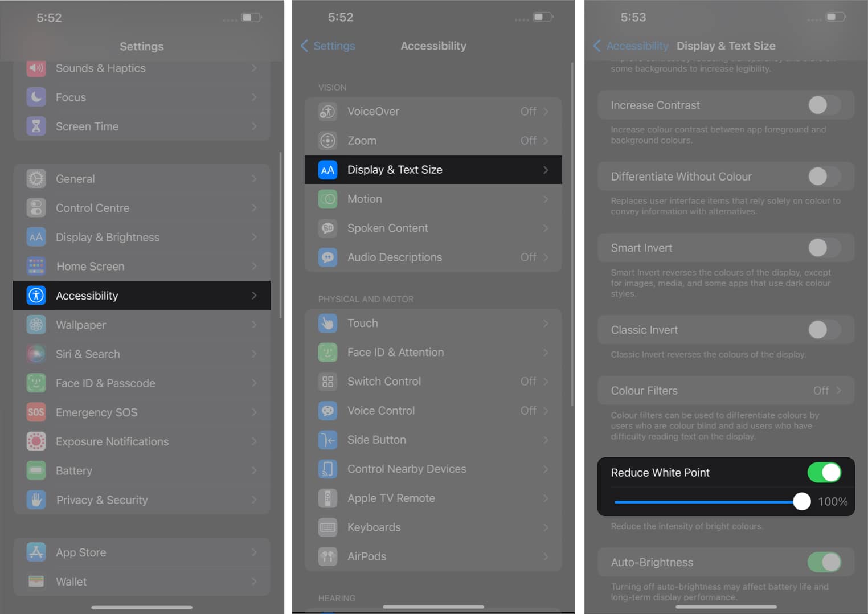Click the Touch hand icon

pyautogui.click(x=327, y=323)
